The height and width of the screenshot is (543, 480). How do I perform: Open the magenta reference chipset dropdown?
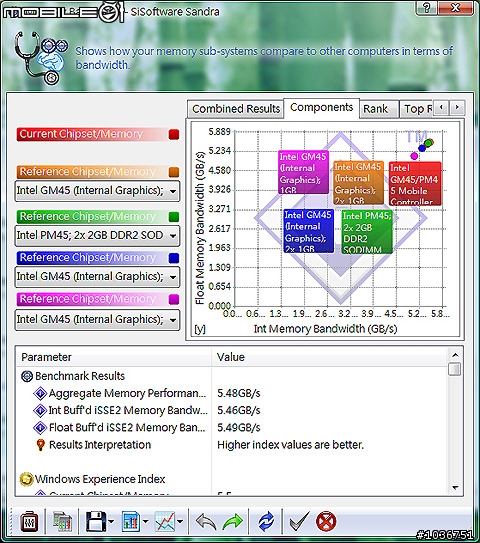(97, 320)
